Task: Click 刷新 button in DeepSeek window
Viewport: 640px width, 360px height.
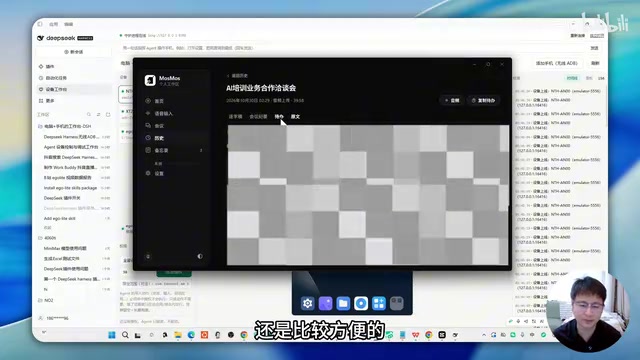Action: pyautogui.click(x=595, y=63)
